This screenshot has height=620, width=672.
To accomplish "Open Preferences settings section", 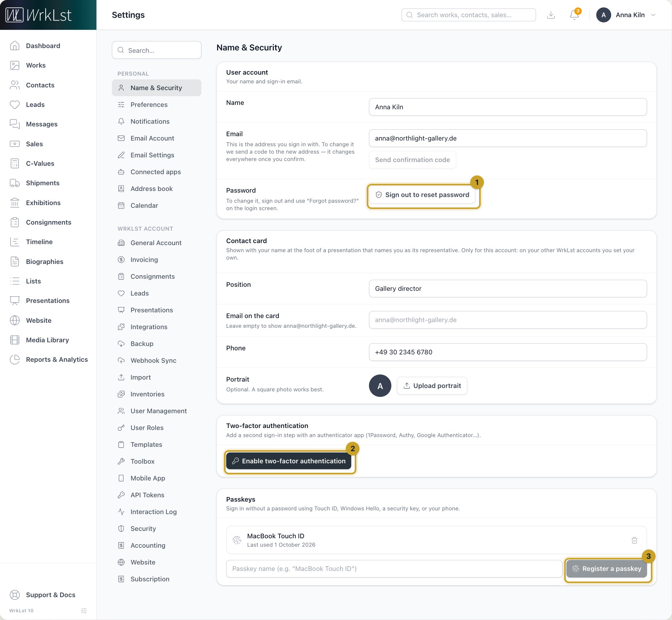I will tap(157, 105).
